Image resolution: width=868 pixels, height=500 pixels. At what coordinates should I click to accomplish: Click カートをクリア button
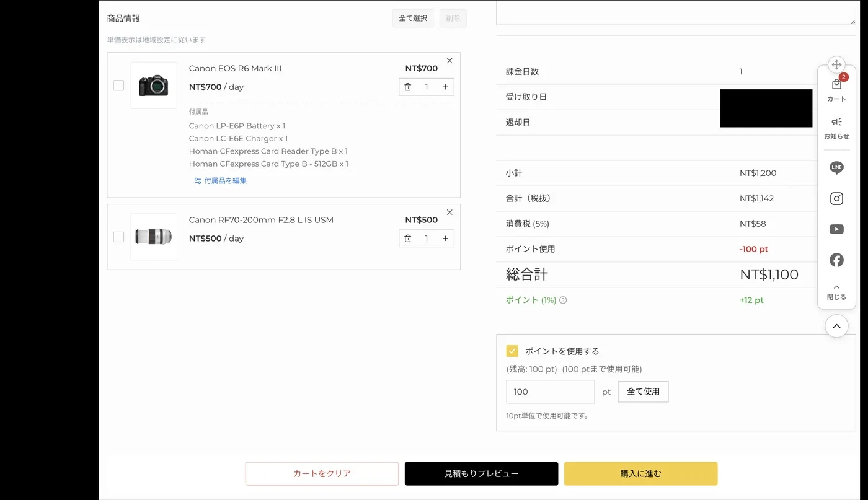(322, 473)
